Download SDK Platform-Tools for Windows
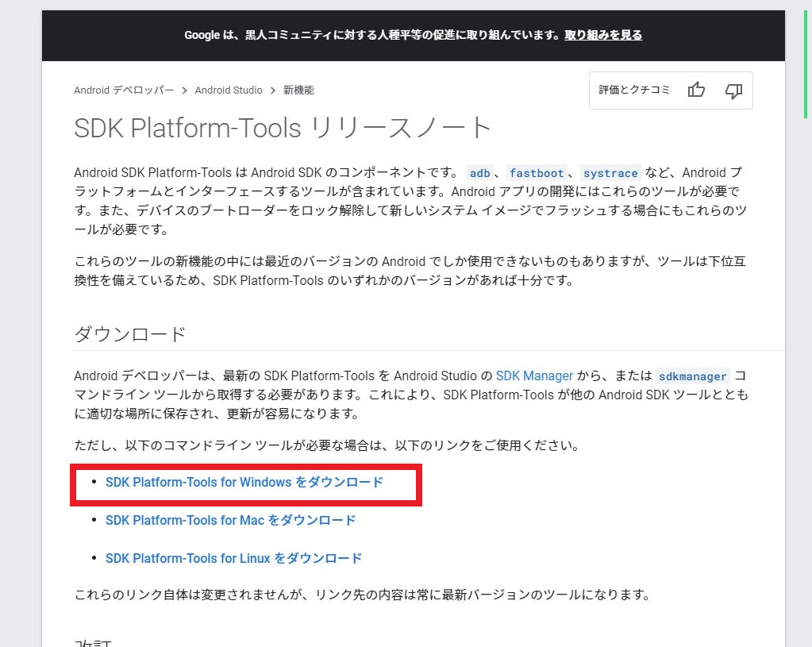812x647 pixels. [244, 482]
